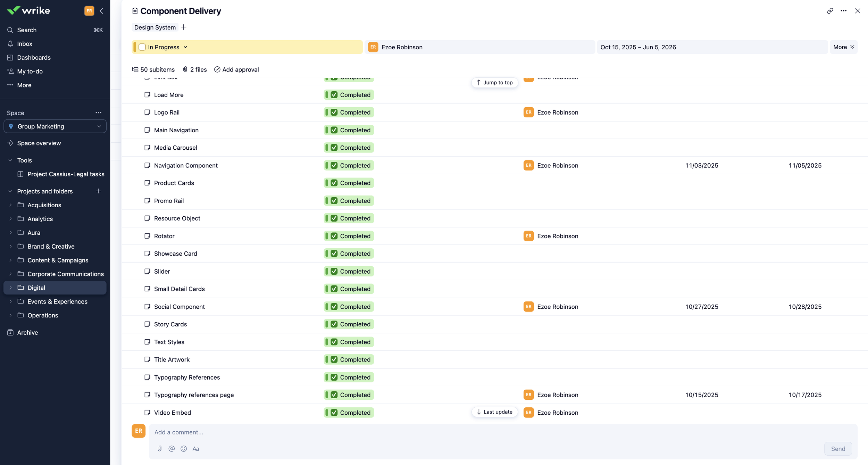
Task: Click the Aa text formatting icon
Action: [196, 448]
